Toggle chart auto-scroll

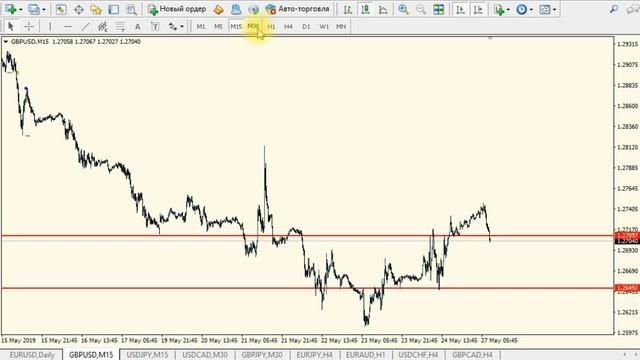[x=460, y=9]
